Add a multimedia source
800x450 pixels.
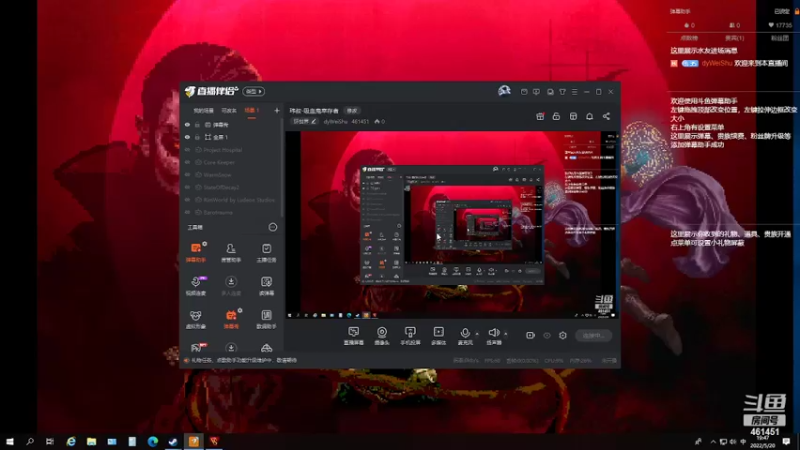coord(438,336)
